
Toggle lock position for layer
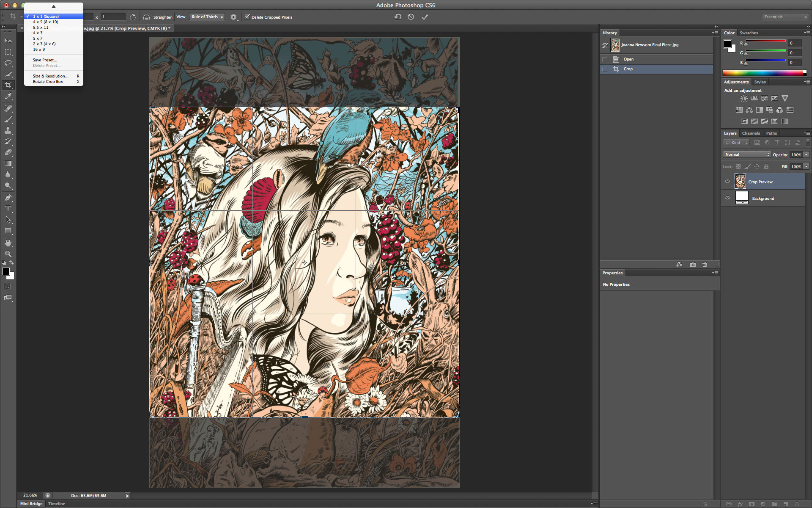tap(757, 166)
